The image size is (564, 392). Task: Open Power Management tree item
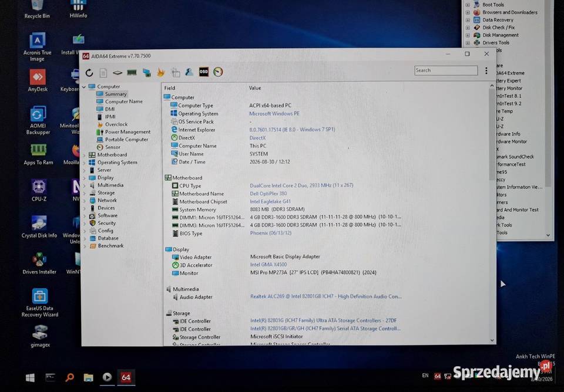(127, 132)
